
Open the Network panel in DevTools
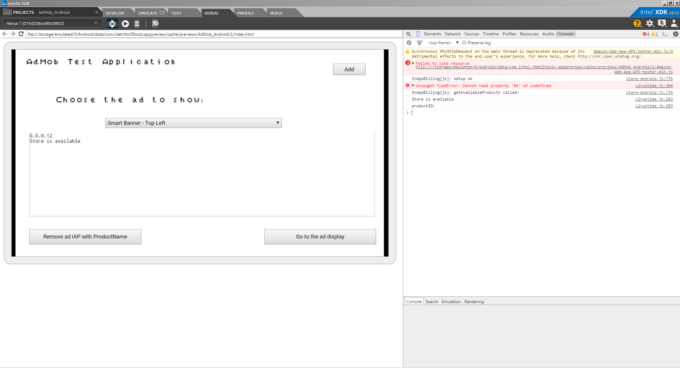(x=452, y=34)
